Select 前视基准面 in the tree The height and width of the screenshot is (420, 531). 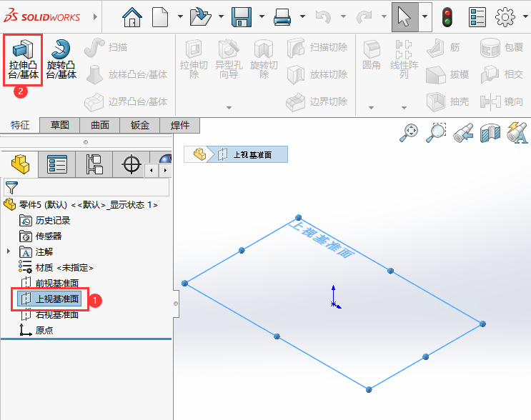click(x=49, y=283)
